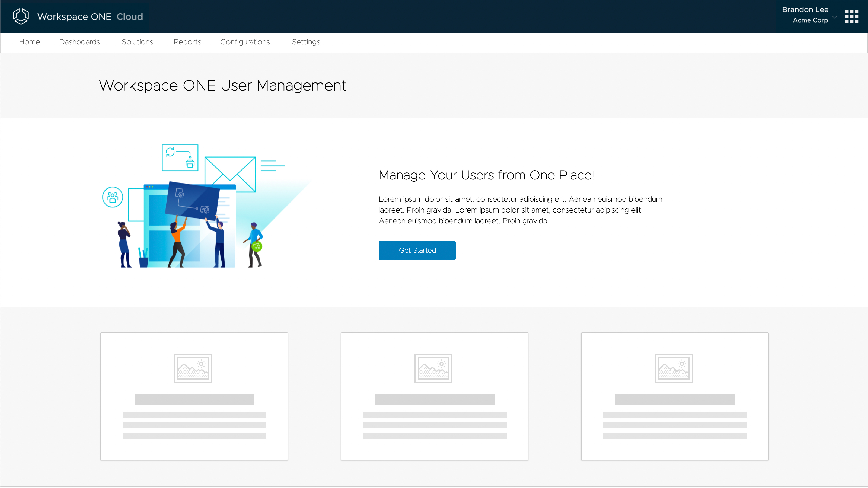The height and width of the screenshot is (488, 868).
Task: Go to the Home tab
Action: point(29,42)
